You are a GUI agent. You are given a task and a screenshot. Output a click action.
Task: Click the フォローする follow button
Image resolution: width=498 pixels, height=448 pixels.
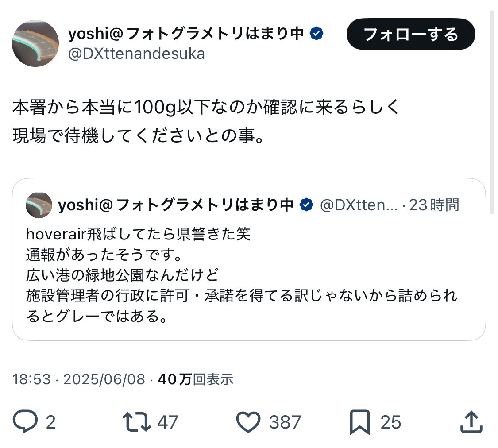pyautogui.click(x=411, y=34)
